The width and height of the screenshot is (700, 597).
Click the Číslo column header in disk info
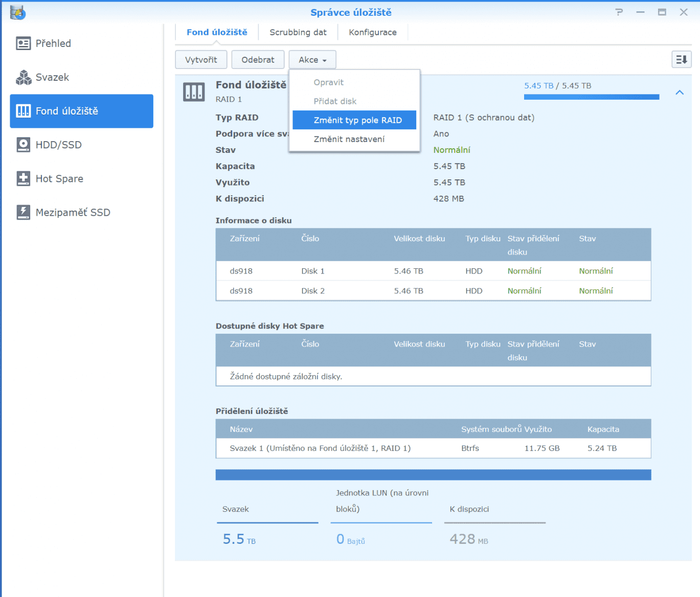click(310, 239)
